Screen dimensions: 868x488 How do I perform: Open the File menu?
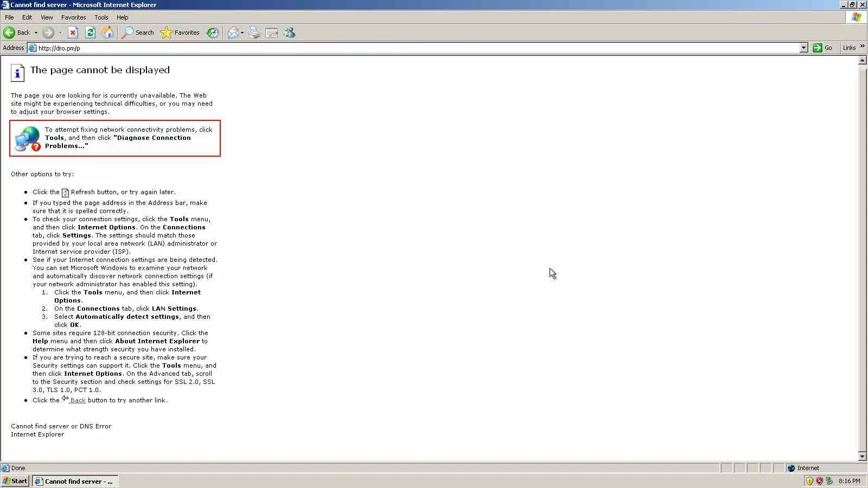tap(10, 17)
